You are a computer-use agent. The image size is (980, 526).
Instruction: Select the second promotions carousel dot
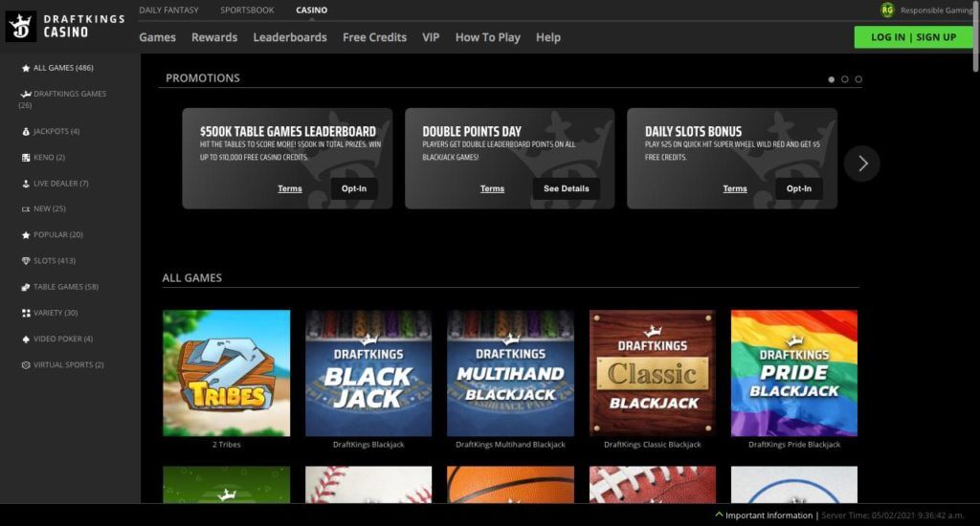(845, 79)
